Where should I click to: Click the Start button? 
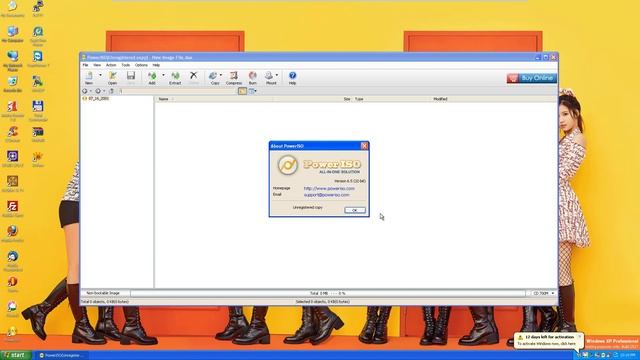click(16, 355)
